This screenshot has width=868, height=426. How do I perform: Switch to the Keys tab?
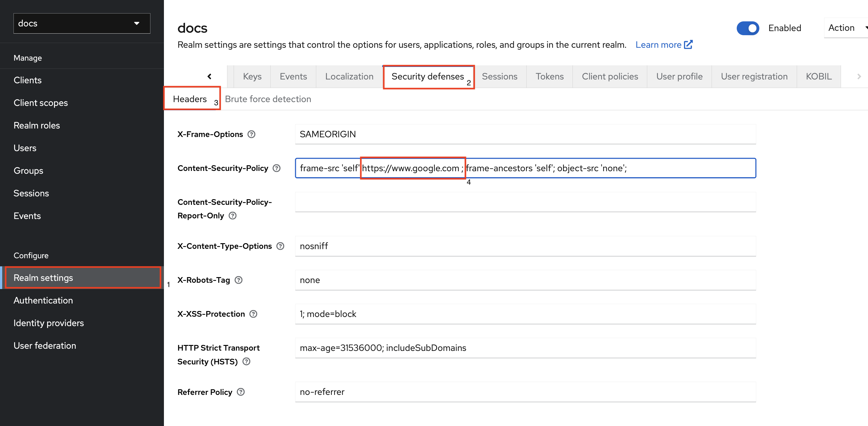(252, 77)
